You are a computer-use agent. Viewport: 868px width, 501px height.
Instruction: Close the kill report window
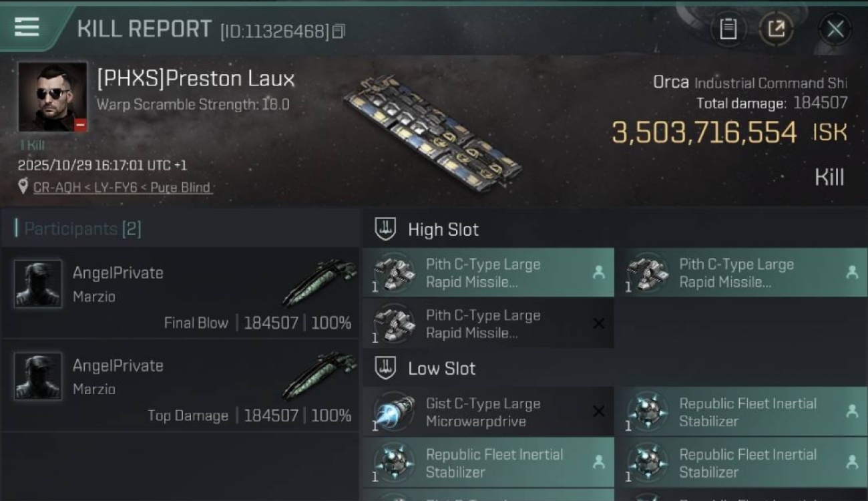pos(835,29)
